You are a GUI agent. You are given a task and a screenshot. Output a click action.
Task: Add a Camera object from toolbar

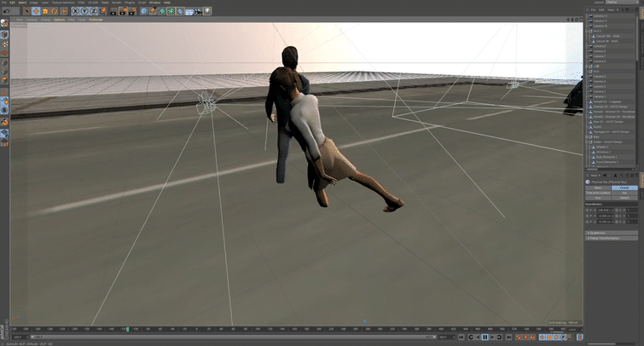click(198, 11)
